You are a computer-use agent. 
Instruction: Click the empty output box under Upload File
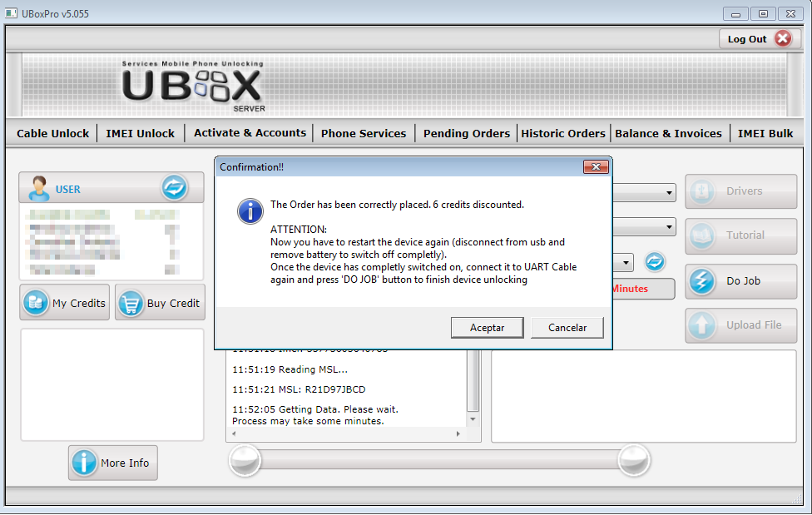click(x=644, y=396)
